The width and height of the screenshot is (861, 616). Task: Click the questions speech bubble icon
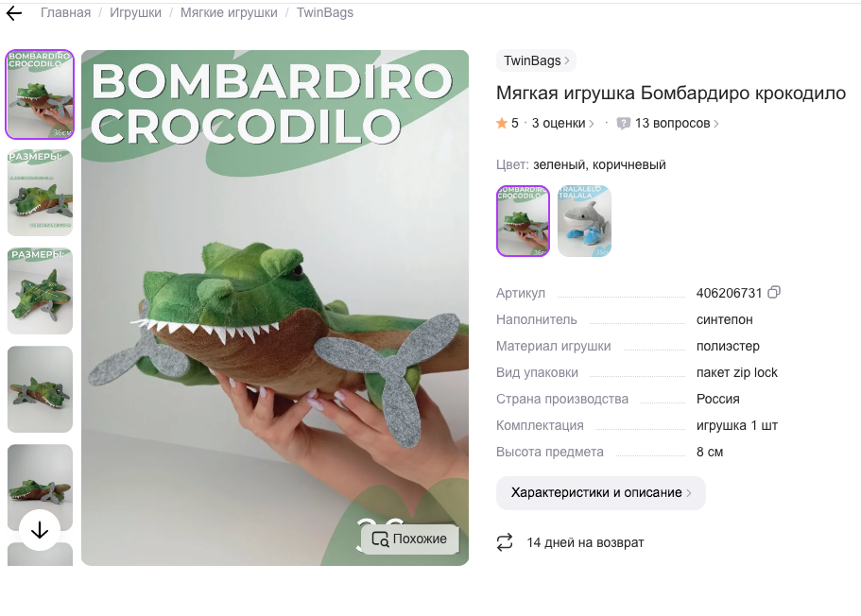623,124
